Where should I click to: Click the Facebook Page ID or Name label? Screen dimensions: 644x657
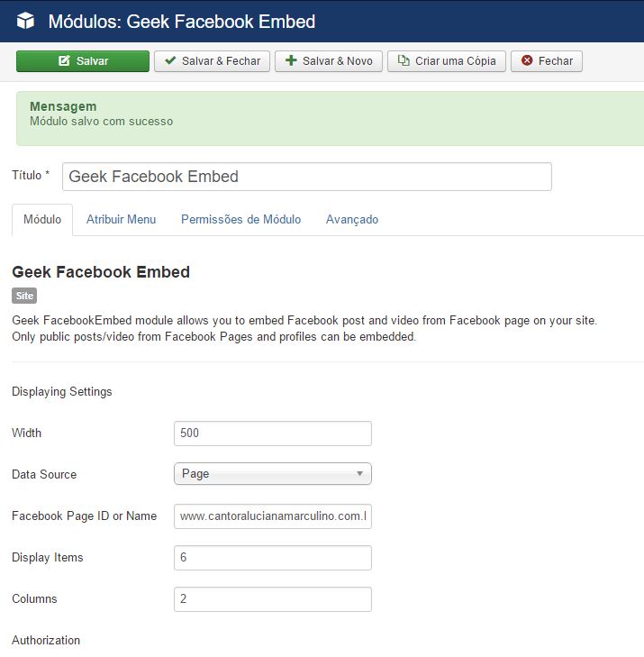coord(84,516)
